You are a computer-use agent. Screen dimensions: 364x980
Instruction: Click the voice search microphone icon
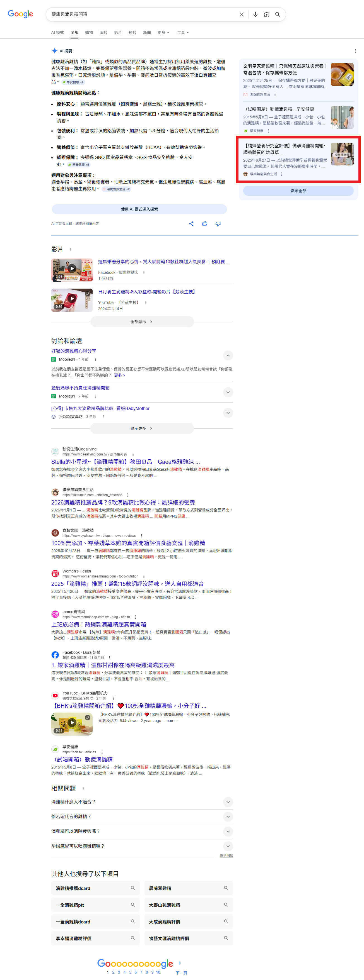[x=255, y=14]
